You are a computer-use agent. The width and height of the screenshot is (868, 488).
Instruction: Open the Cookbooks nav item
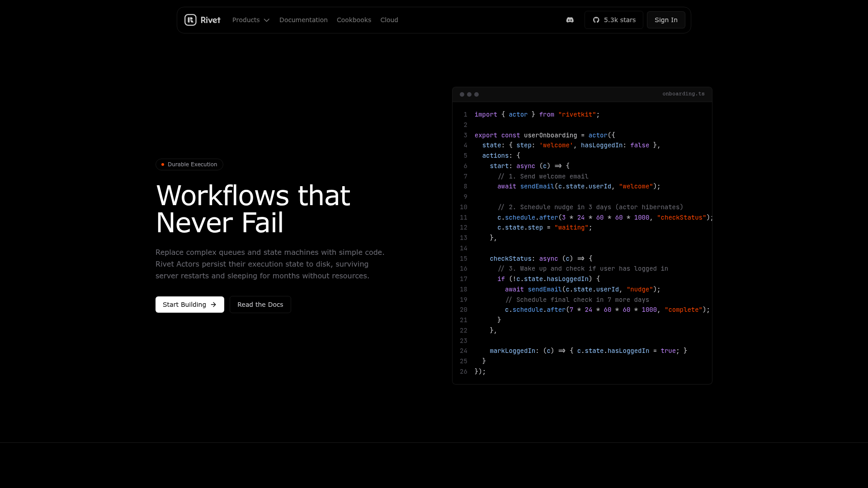(x=354, y=20)
